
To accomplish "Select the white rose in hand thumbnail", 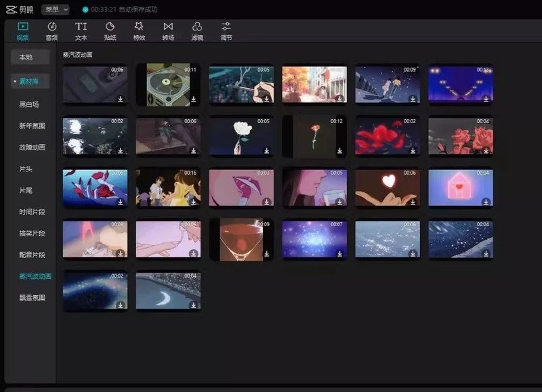I will pos(241,135).
